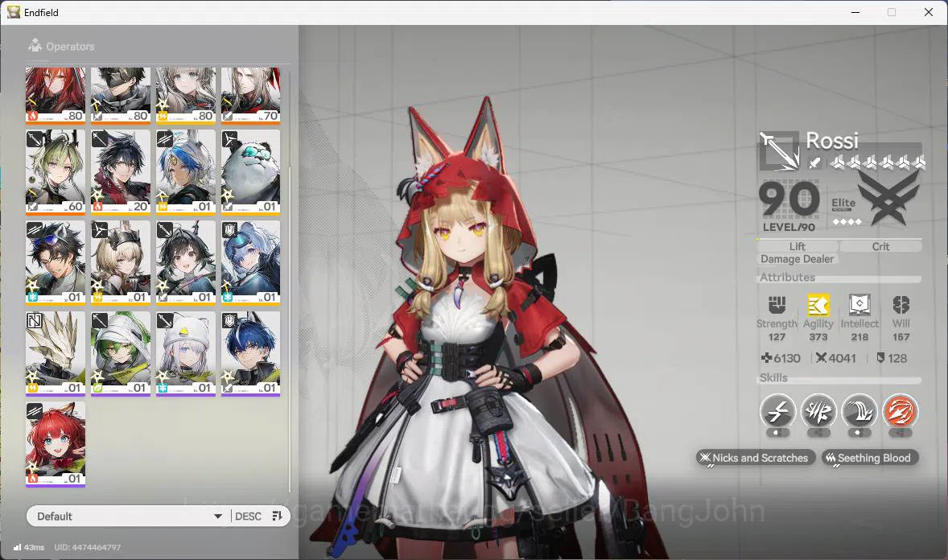This screenshot has width=948, height=560.
Task: Open the Seething Blood talent
Action: [x=870, y=458]
